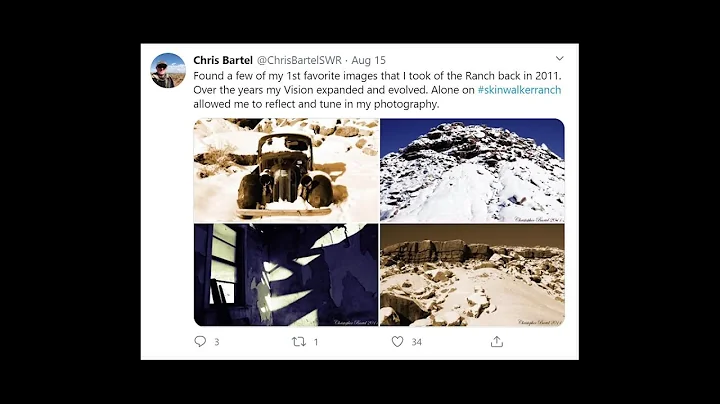Image resolution: width=720 pixels, height=404 pixels.
Task: Follow the #skinwalkerranch hashtag
Action: [x=519, y=90]
